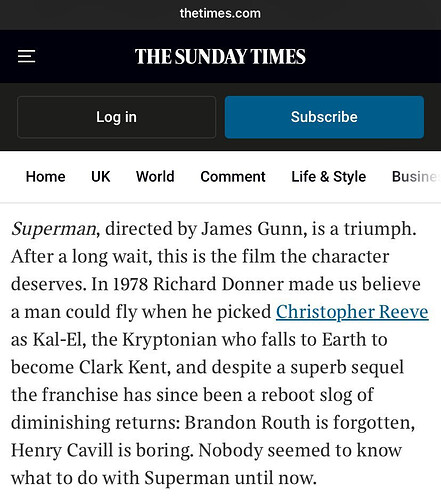Click the blue Subscribe button
Screen dimensions: 441x499
(x=324, y=117)
